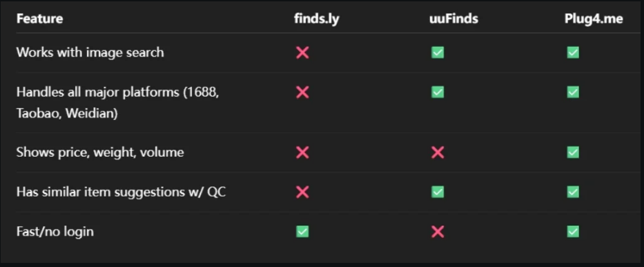Click the Feature column header
This screenshot has width=644, height=267.
point(39,19)
